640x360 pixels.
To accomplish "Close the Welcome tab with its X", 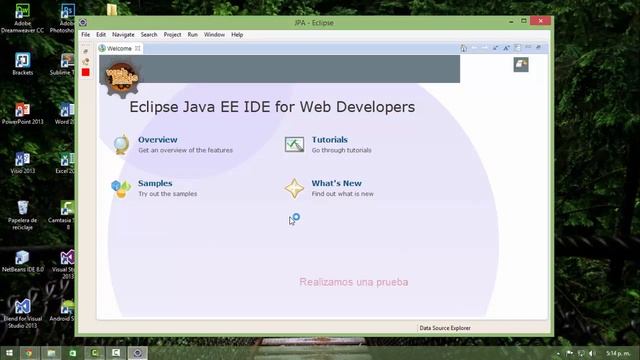I will point(138,48).
